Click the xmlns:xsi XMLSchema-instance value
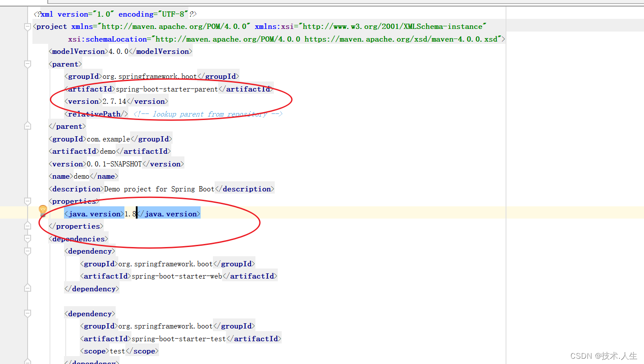The image size is (644, 364). point(393,26)
